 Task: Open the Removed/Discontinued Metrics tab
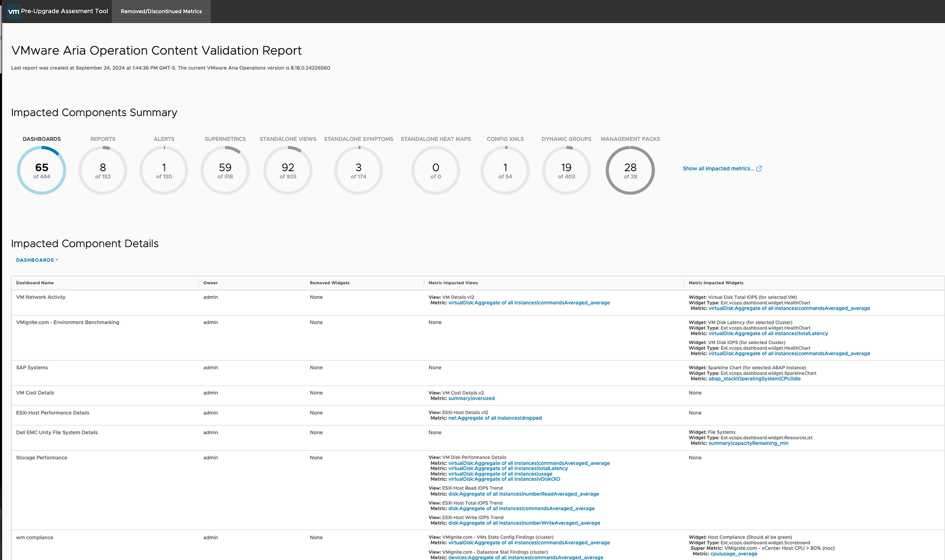pyautogui.click(x=161, y=11)
